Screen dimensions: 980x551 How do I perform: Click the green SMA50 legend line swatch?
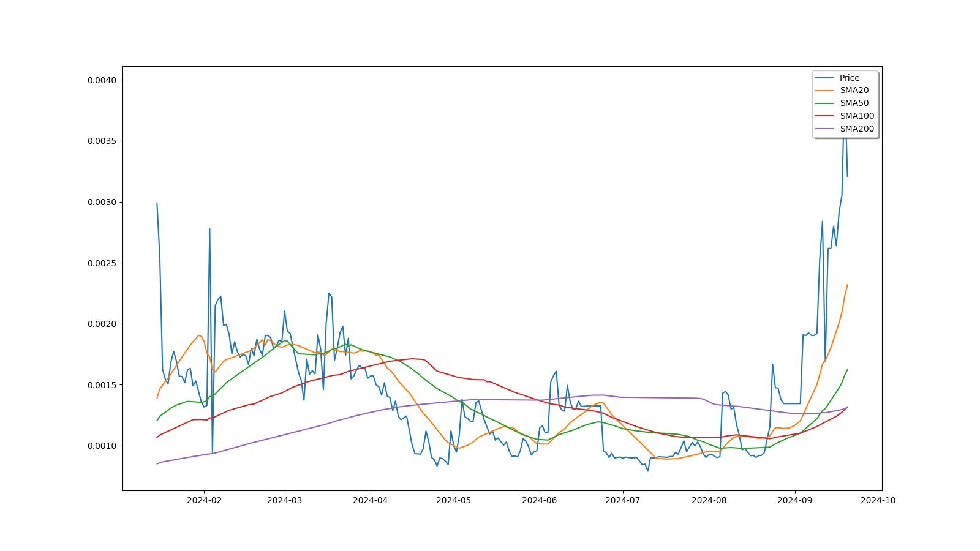(825, 103)
